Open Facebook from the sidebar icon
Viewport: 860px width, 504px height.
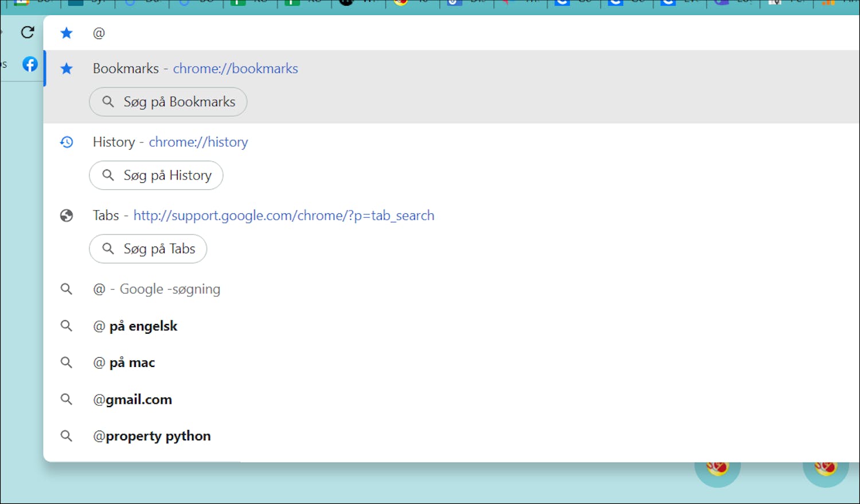[30, 64]
